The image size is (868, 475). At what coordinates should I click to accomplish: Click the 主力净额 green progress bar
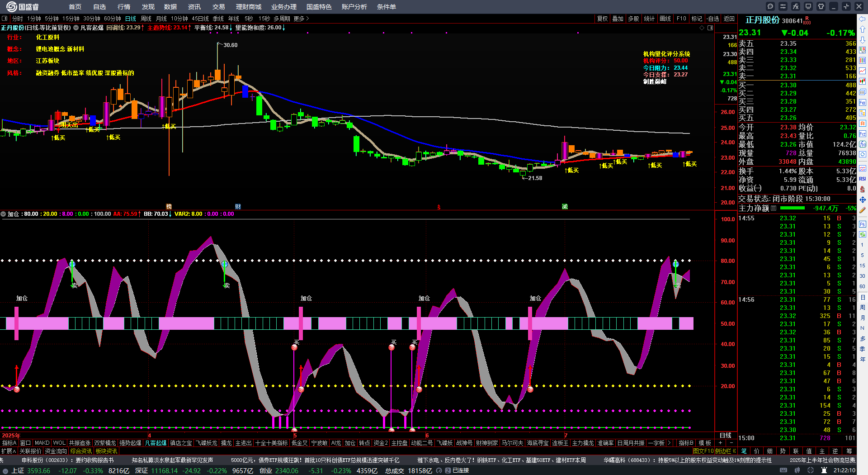coord(793,208)
